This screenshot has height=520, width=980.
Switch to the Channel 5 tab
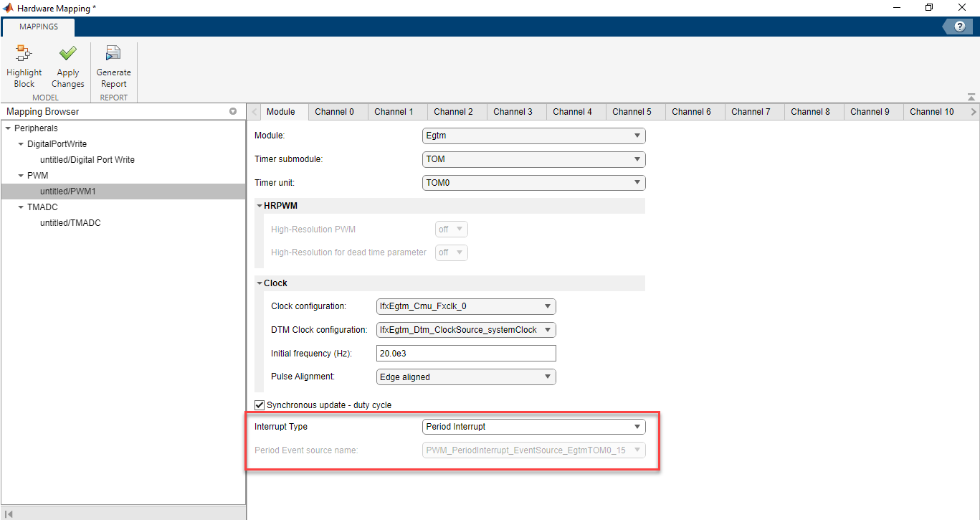coord(632,112)
